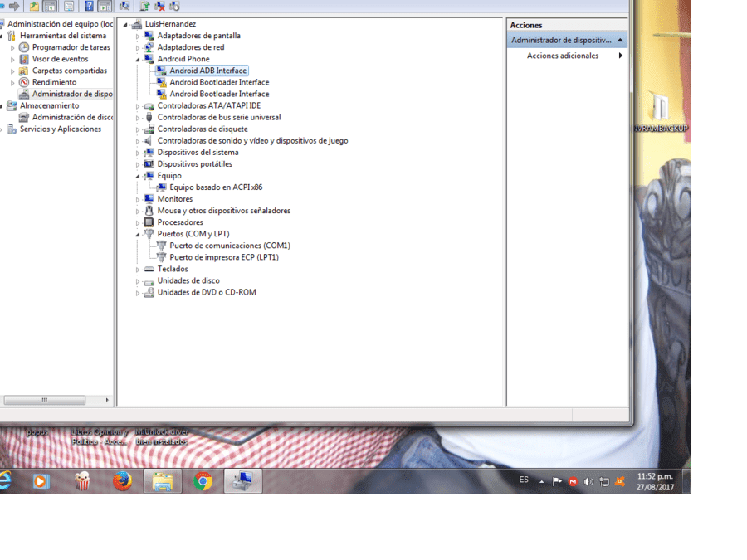Collapse the Android Phone category
The width and height of the screenshot is (747, 560).
(x=138, y=60)
